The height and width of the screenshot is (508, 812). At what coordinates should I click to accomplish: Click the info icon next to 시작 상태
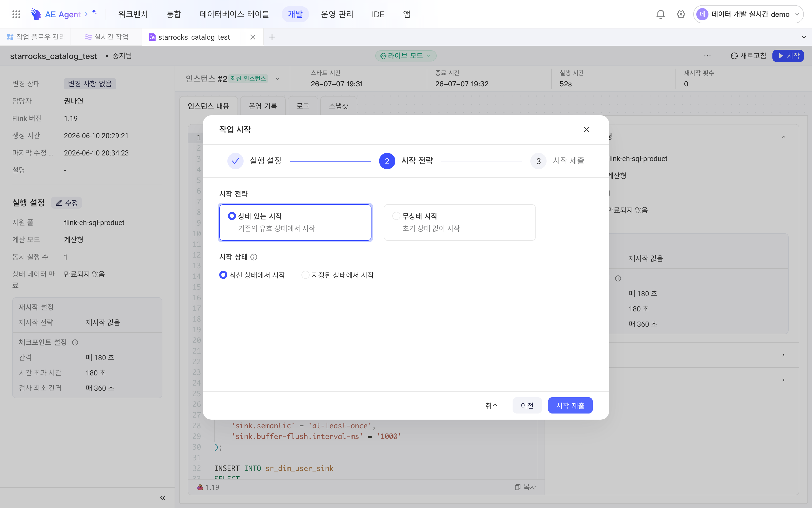(x=254, y=257)
